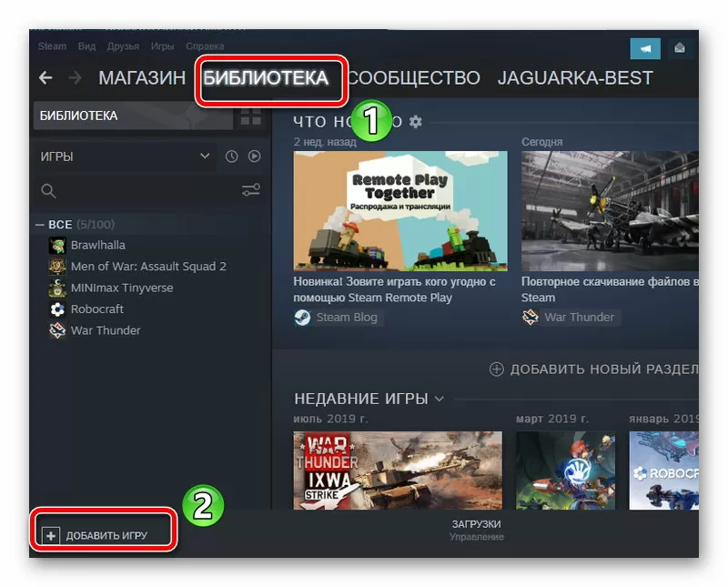
Task: Click the recent activity clock icon
Action: (230, 156)
